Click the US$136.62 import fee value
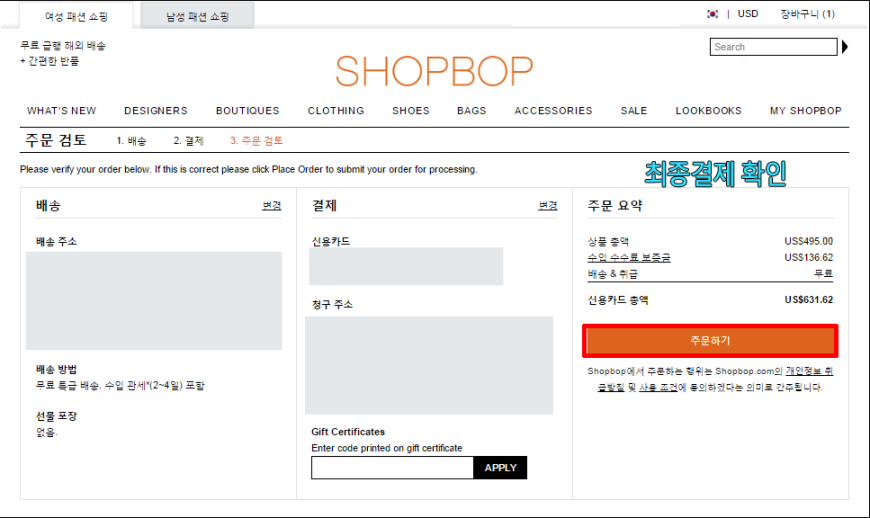The width and height of the screenshot is (870, 518). click(x=808, y=257)
